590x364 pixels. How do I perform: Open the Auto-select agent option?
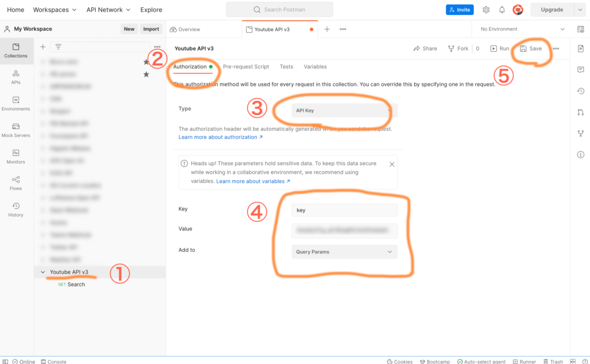point(481,361)
